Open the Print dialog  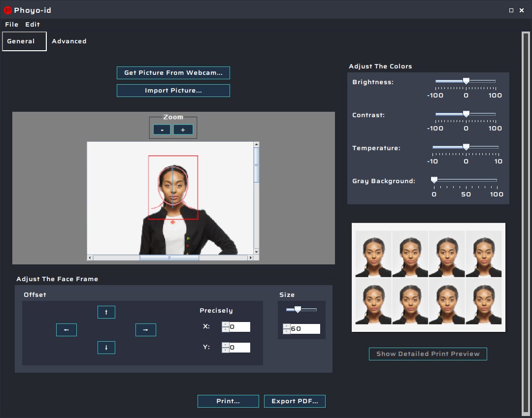(228, 401)
